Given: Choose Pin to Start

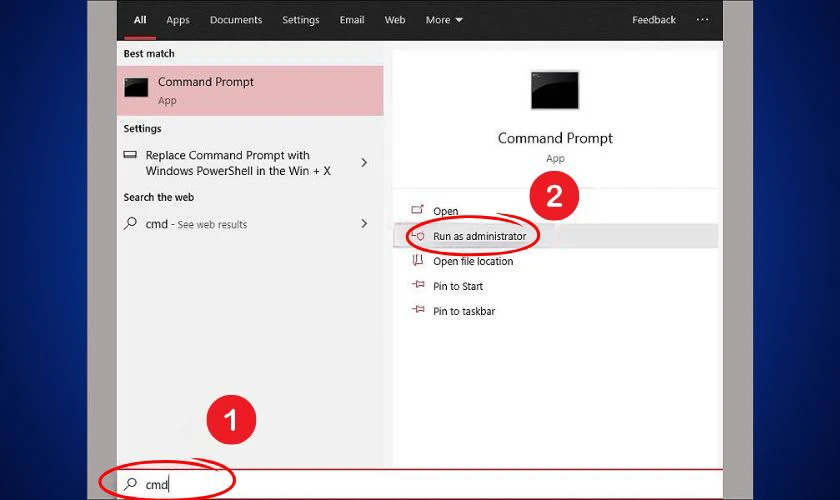Looking at the screenshot, I should tap(458, 286).
